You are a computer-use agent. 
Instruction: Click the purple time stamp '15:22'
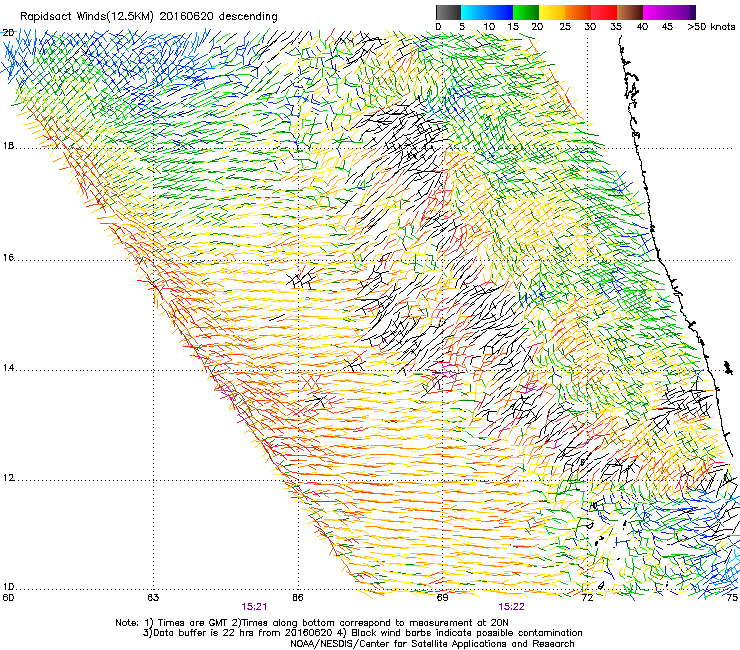pyautogui.click(x=512, y=607)
